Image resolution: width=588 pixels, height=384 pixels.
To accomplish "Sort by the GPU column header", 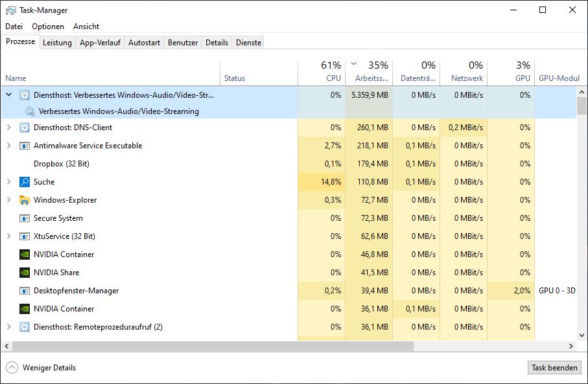I will pyautogui.click(x=511, y=73).
